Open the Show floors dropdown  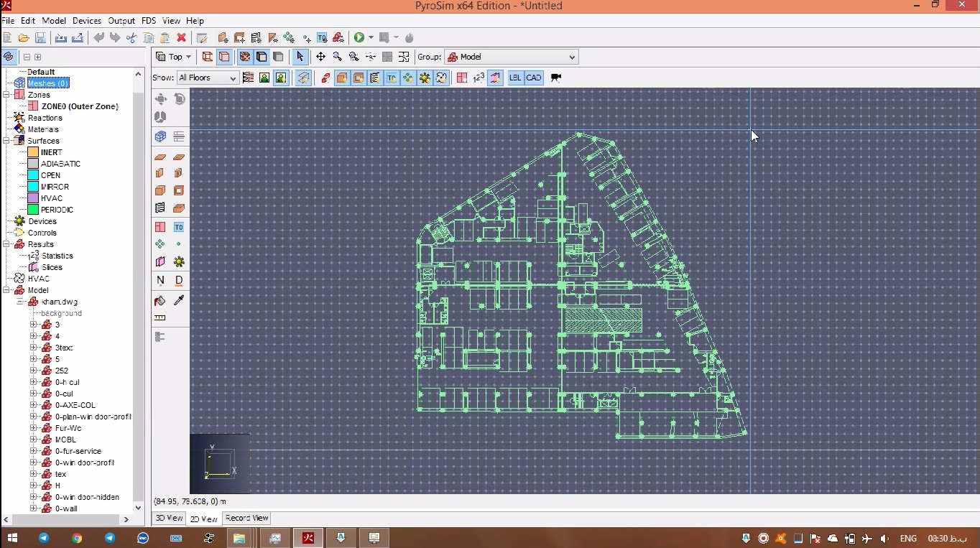[208, 78]
